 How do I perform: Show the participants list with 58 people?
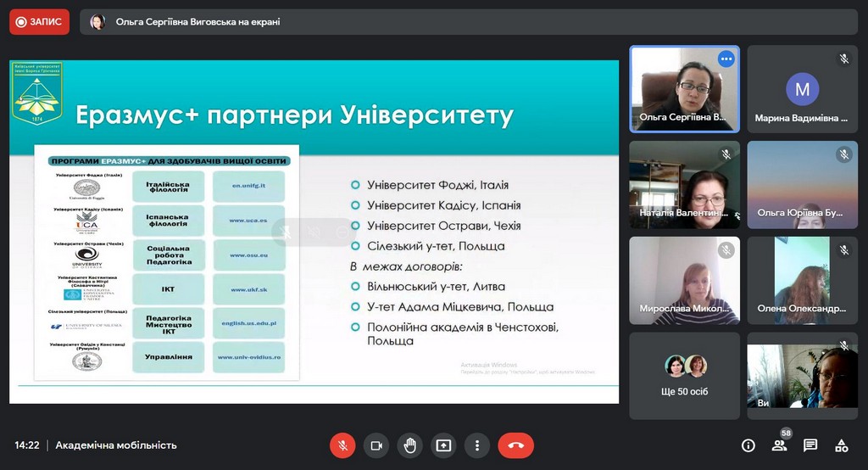779,445
